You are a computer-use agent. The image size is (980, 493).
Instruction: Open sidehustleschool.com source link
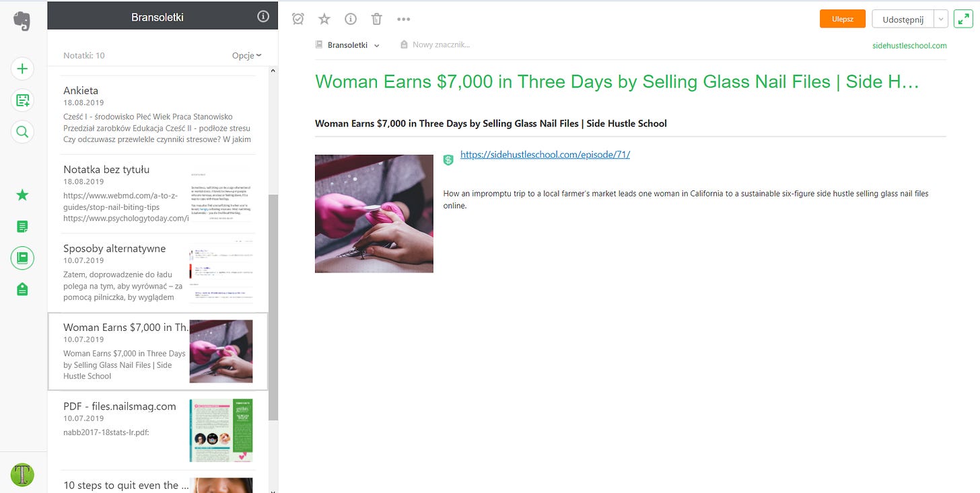909,46
